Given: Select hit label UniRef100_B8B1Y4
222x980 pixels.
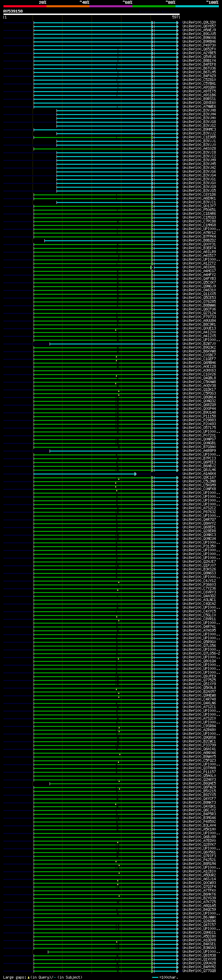Looking at the screenshot, I should [199, 61].
